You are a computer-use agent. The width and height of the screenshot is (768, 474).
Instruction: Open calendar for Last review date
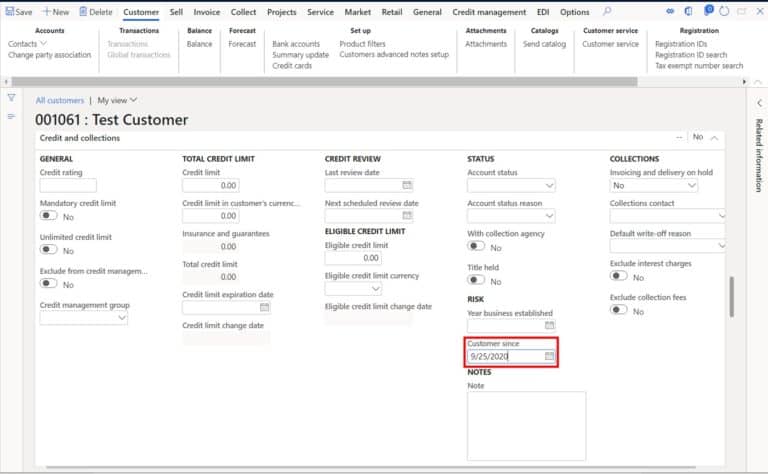407,185
